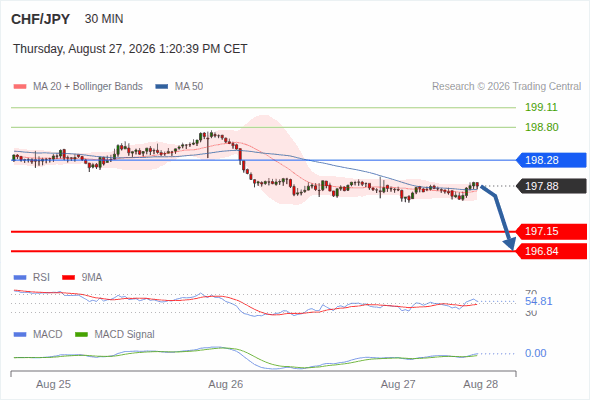
Task: Click the MACD legend label
Action: tap(48, 334)
